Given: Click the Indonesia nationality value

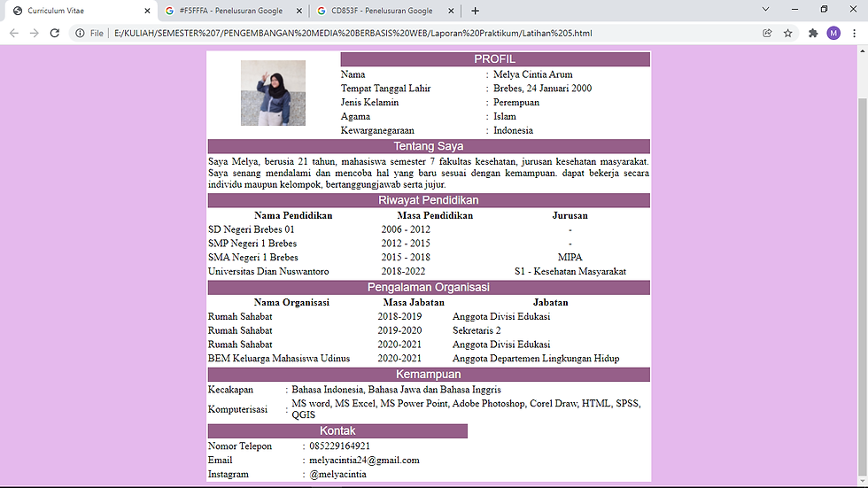Looking at the screenshot, I should (x=513, y=130).
